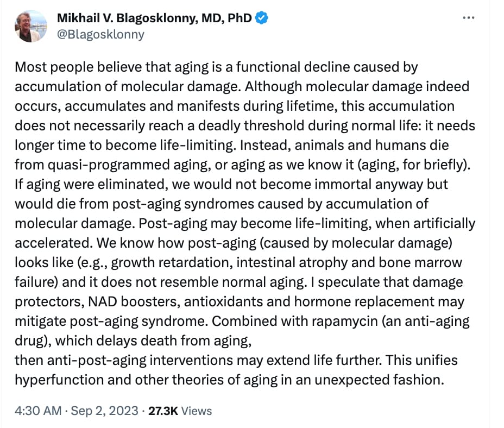Open the @Blagosklonny handle link
This screenshot has width=504, height=428.
point(100,34)
